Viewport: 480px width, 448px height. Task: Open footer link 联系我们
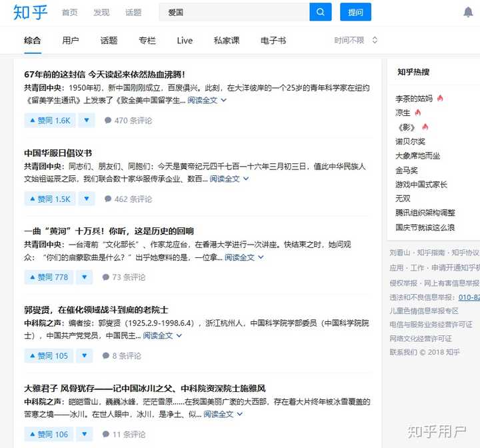point(403,352)
